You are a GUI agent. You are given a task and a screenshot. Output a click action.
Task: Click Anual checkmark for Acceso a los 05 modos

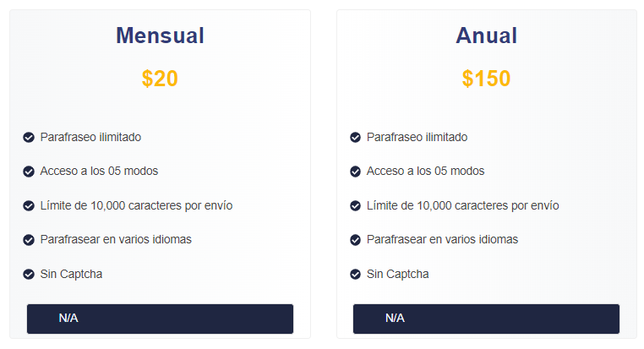(355, 172)
